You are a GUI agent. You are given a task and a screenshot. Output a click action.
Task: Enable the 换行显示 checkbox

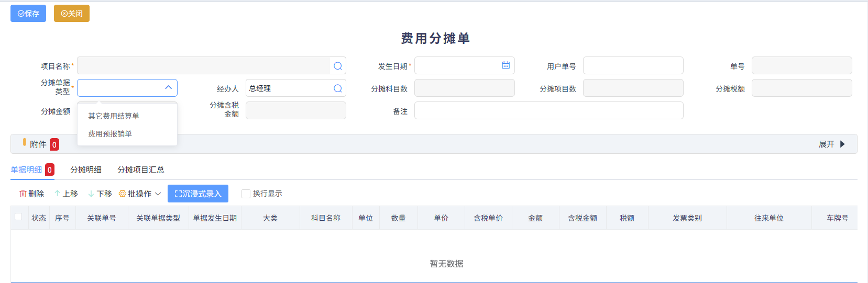[246, 194]
